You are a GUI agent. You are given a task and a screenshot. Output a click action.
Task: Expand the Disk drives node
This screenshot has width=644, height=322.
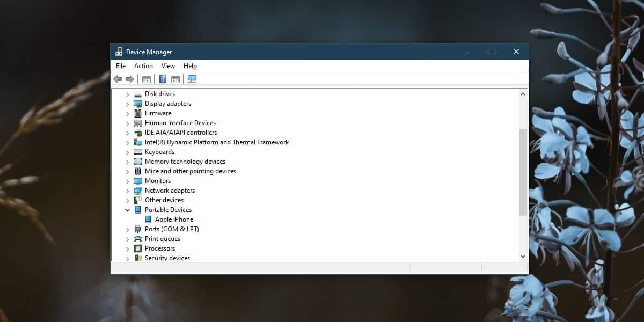coord(127,94)
